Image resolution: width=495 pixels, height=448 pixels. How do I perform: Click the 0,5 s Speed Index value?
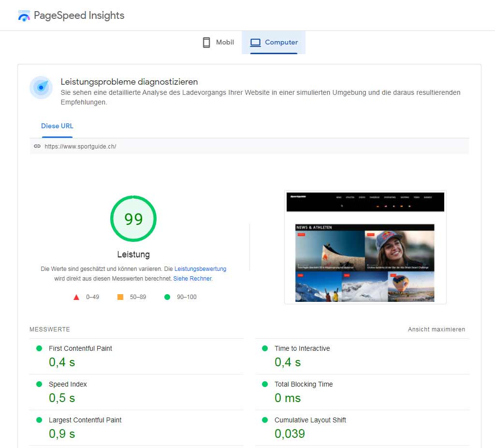click(x=62, y=398)
